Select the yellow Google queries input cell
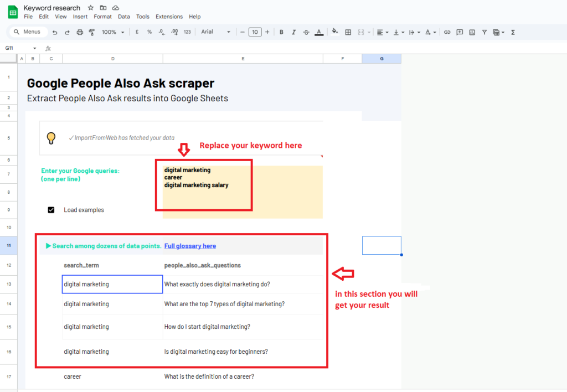This screenshot has height=392, width=567. [243, 192]
